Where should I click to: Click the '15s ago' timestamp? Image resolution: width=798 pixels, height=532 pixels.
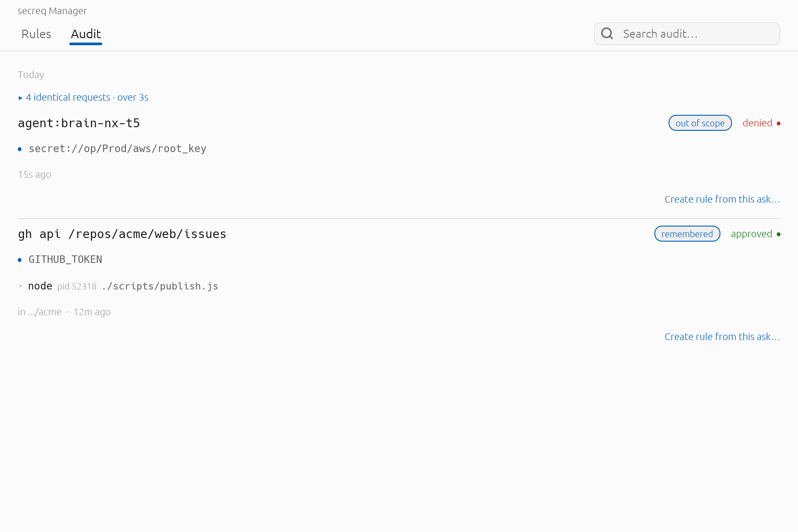coord(35,175)
